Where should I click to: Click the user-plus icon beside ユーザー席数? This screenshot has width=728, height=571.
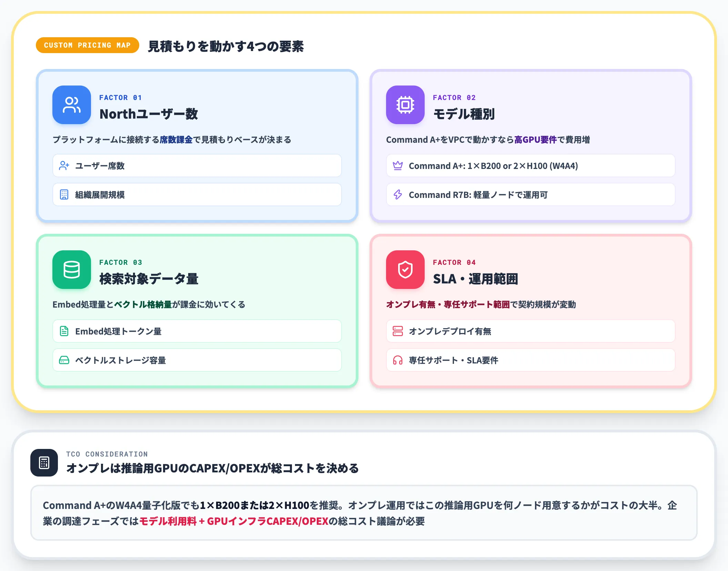click(64, 166)
